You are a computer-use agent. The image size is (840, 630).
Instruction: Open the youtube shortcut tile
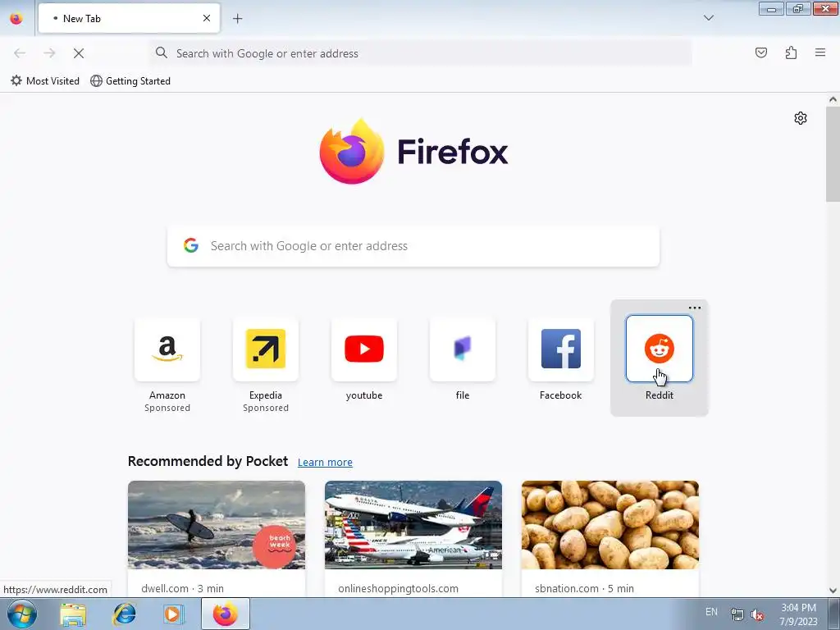[x=364, y=349]
